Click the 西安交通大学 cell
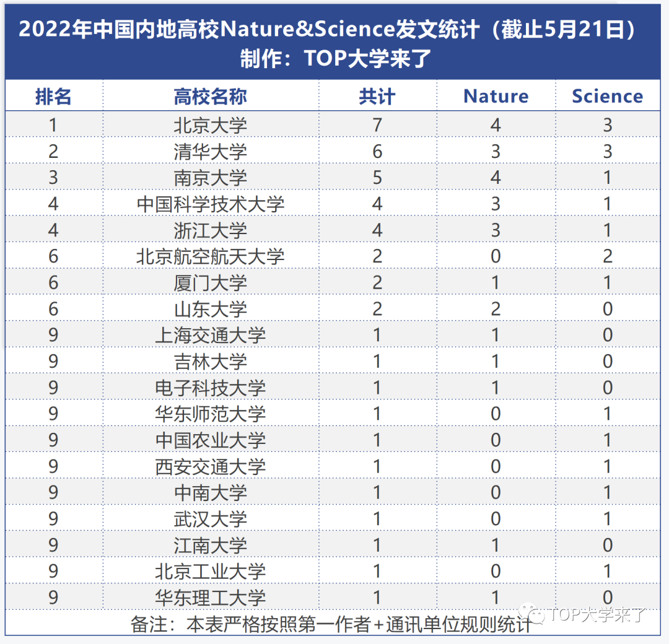669x644 pixels. (210, 466)
